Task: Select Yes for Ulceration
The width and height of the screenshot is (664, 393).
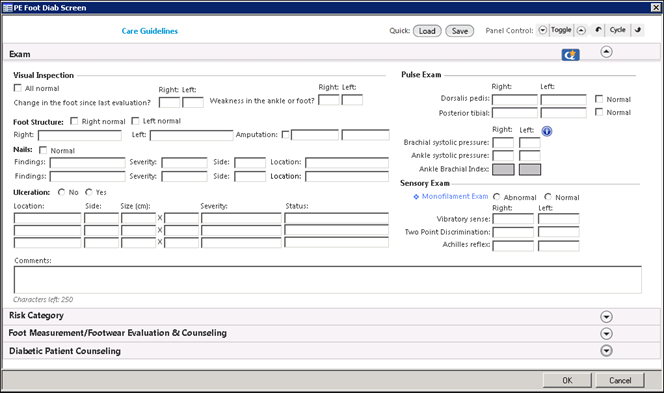Action: click(89, 192)
